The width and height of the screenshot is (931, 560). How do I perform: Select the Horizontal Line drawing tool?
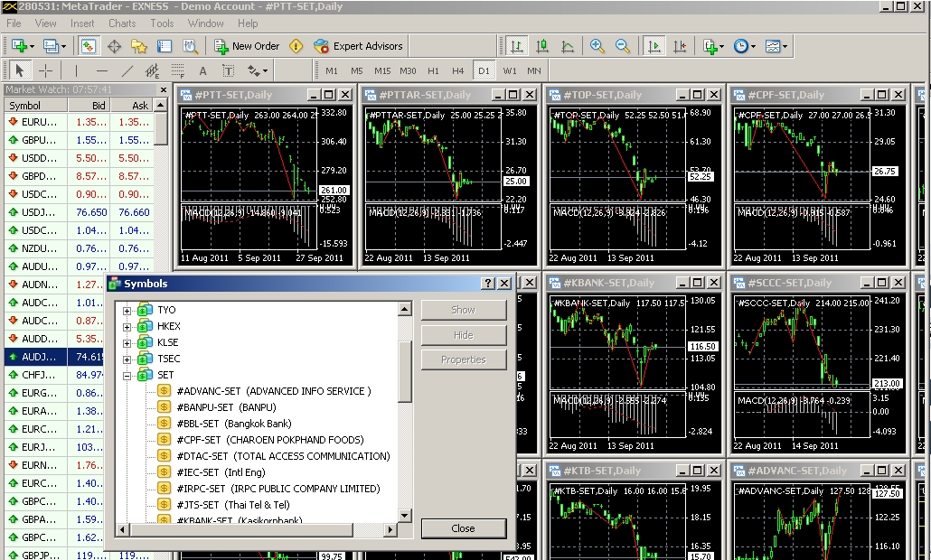[101, 70]
